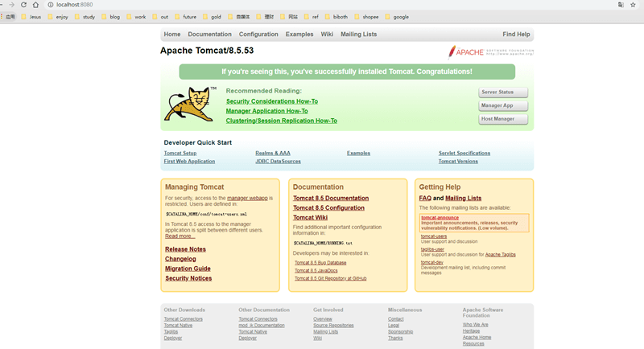Click the Apache Software Foundation logo
Screen dimensions: 644x349
[490, 52]
